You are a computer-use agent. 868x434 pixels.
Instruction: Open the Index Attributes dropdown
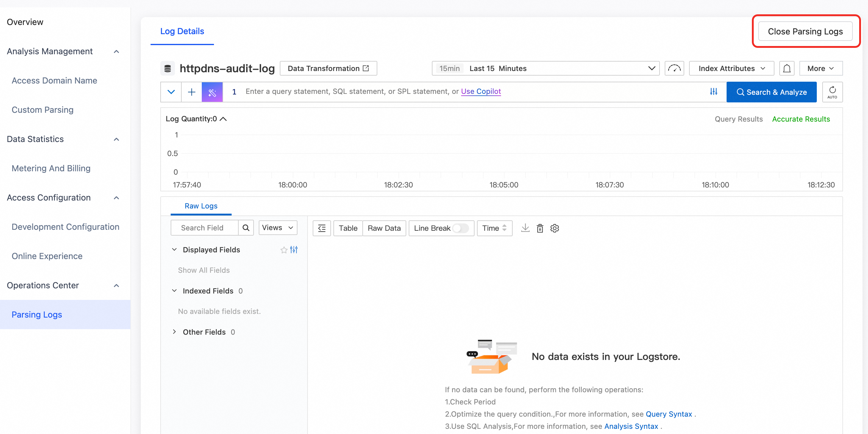731,68
